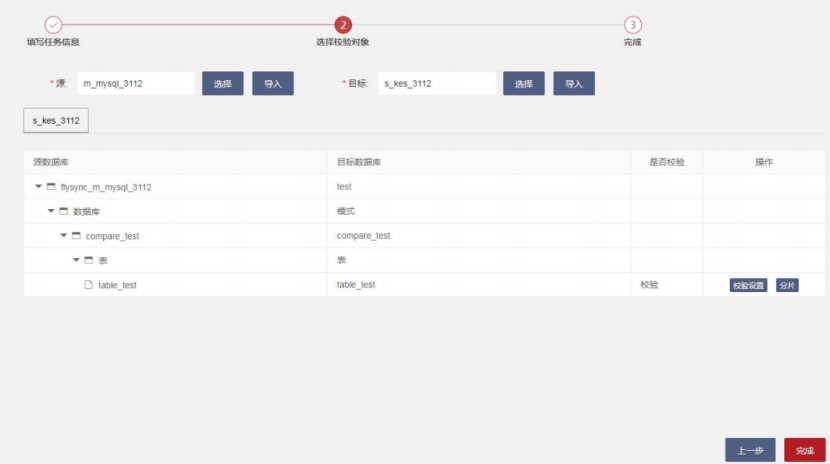Select table_test in source database column
The width and height of the screenshot is (830, 464).
[118, 285]
